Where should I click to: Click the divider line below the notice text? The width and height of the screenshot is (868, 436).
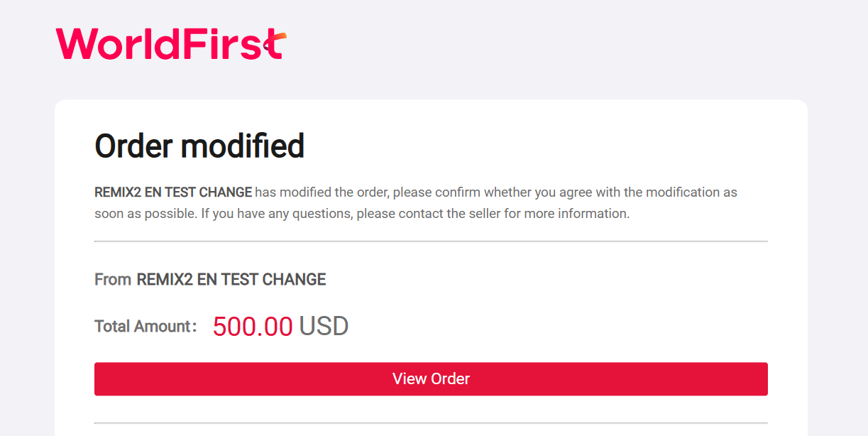431,241
